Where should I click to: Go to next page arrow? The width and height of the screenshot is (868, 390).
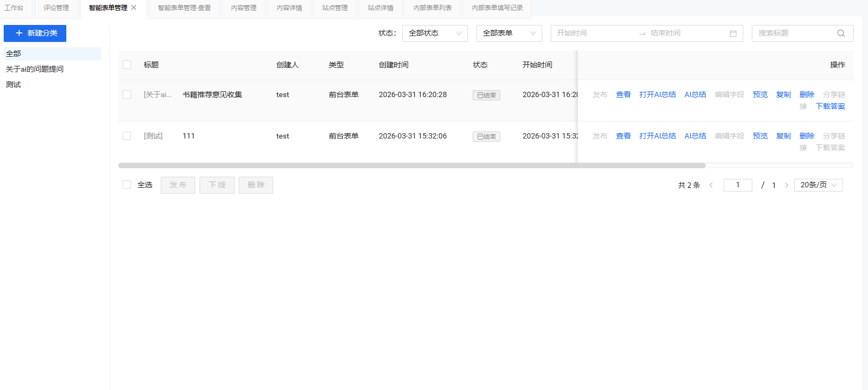(x=786, y=185)
